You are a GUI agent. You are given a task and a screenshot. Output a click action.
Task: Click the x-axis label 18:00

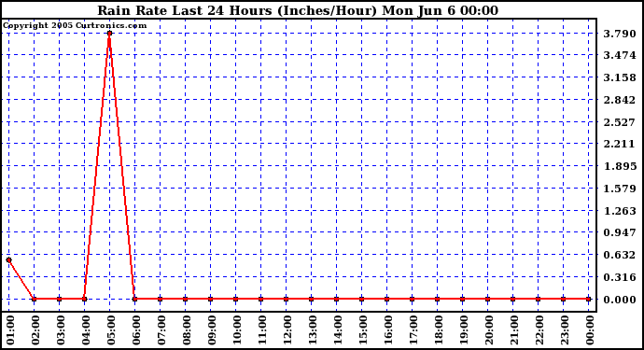(439, 329)
